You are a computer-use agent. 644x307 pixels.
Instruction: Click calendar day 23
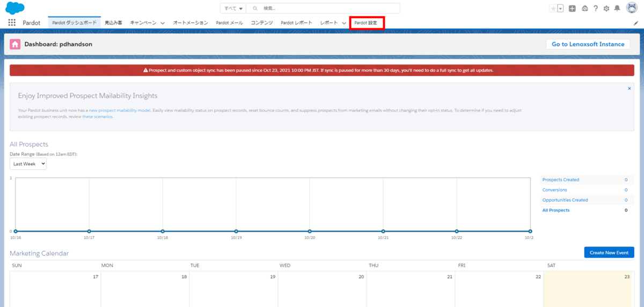(x=589, y=289)
